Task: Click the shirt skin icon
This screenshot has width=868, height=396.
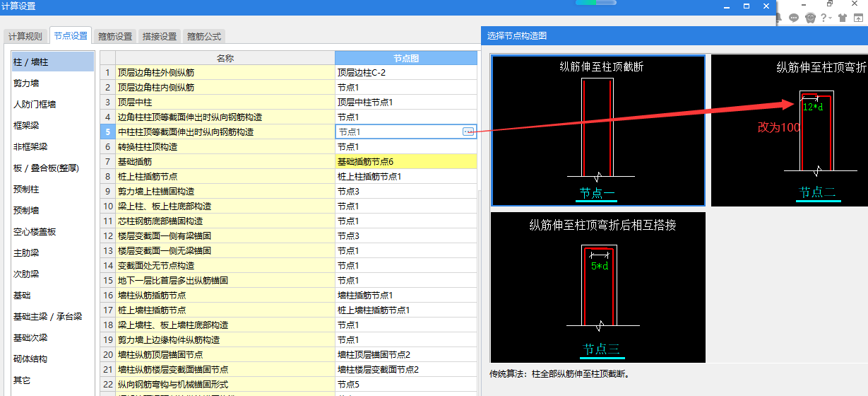Action: click(x=842, y=18)
